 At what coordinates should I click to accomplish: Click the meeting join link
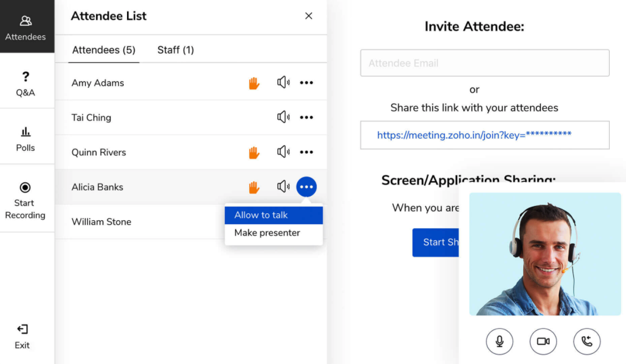click(474, 135)
